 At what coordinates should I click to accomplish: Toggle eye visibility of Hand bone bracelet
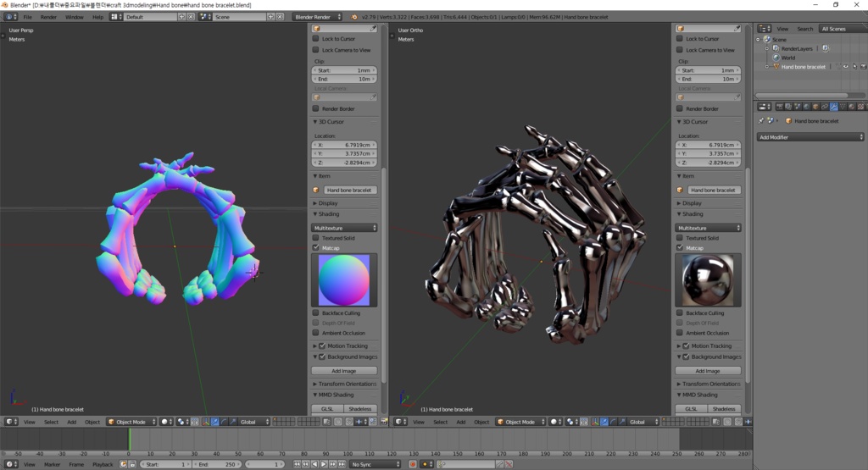pos(846,66)
